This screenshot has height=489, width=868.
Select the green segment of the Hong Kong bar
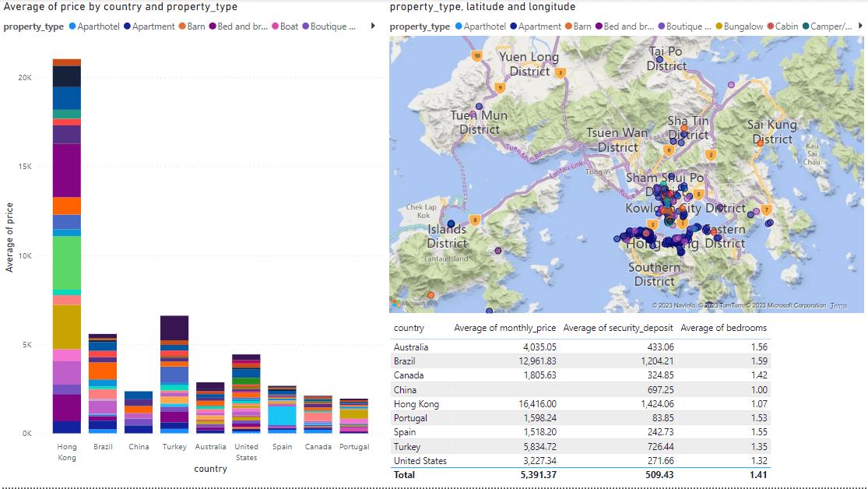pos(67,262)
